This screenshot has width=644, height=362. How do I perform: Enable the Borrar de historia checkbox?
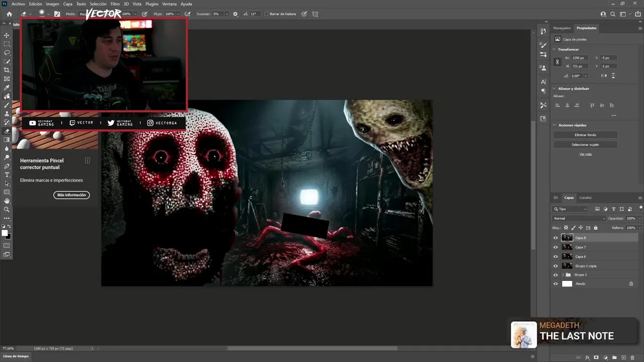click(267, 14)
